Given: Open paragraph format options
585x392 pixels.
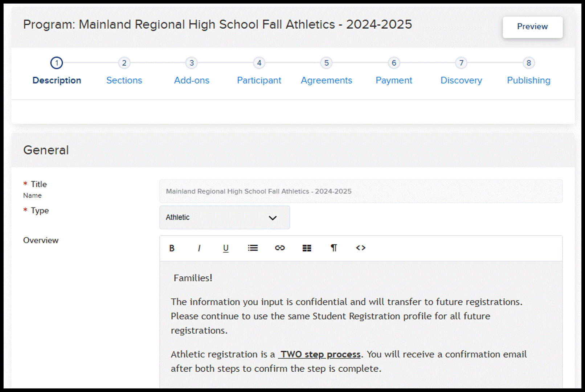Looking at the screenshot, I should click(x=334, y=248).
